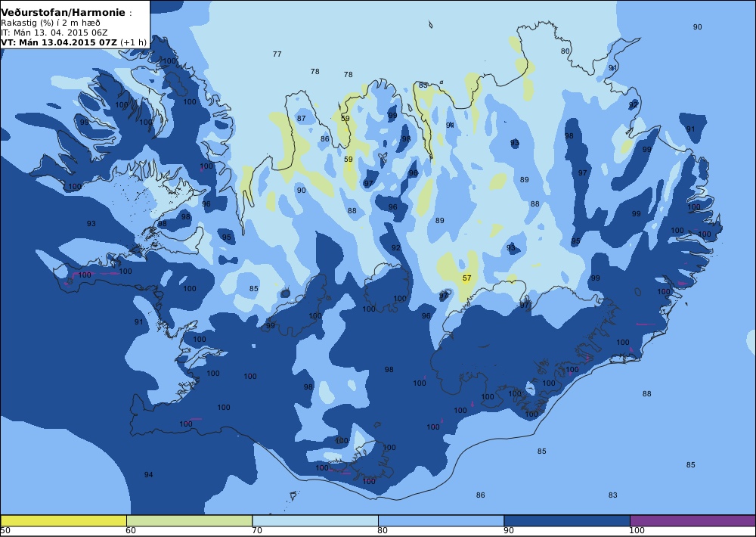Click the 'Rakastig (%) í 2 m hæð' label

[x=51, y=23]
